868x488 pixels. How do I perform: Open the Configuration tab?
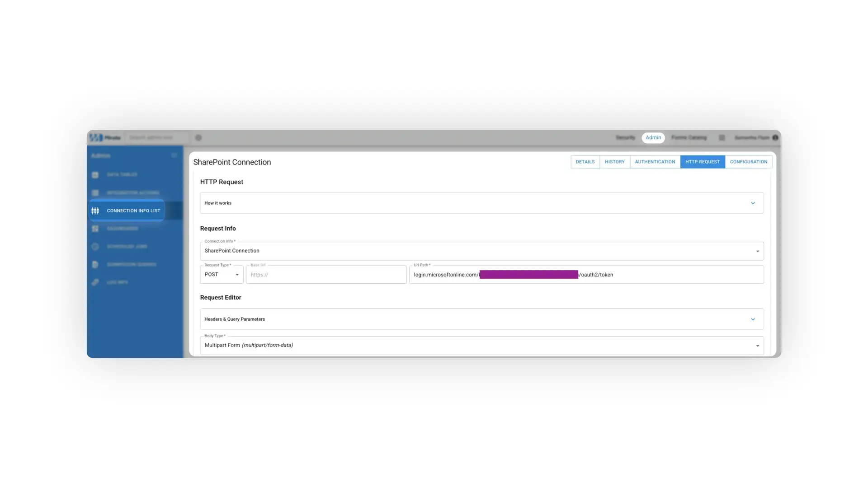pos(749,162)
